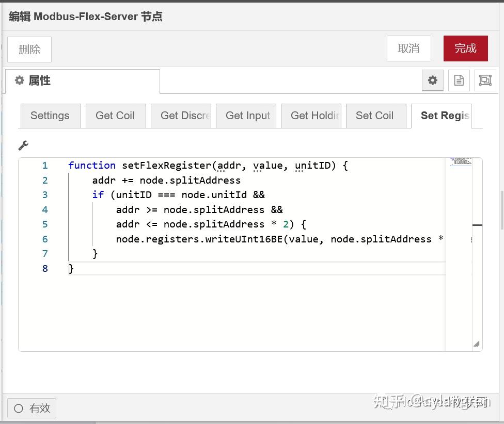Click line number 5 in the editor gutter
Screen dimensions: 504x424
click(x=44, y=224)
